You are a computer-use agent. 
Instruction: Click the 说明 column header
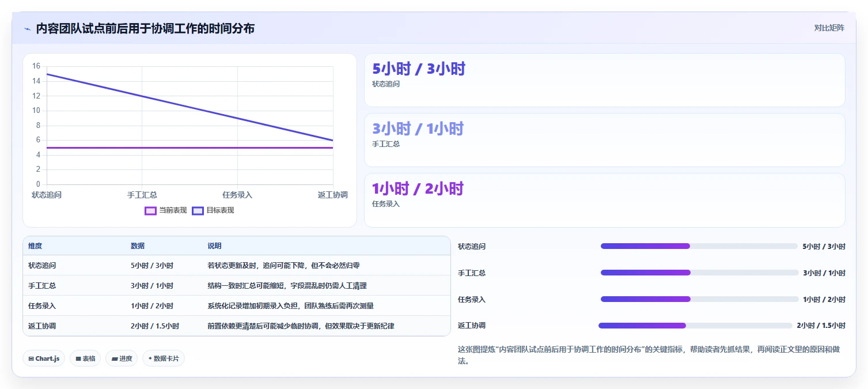tap(214, 246)
